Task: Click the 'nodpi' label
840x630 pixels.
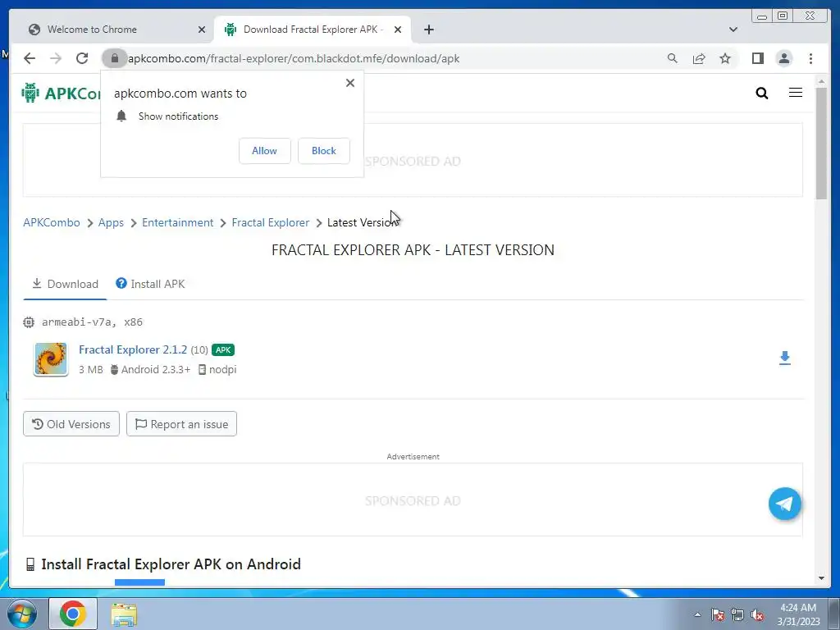Action: 223,370
